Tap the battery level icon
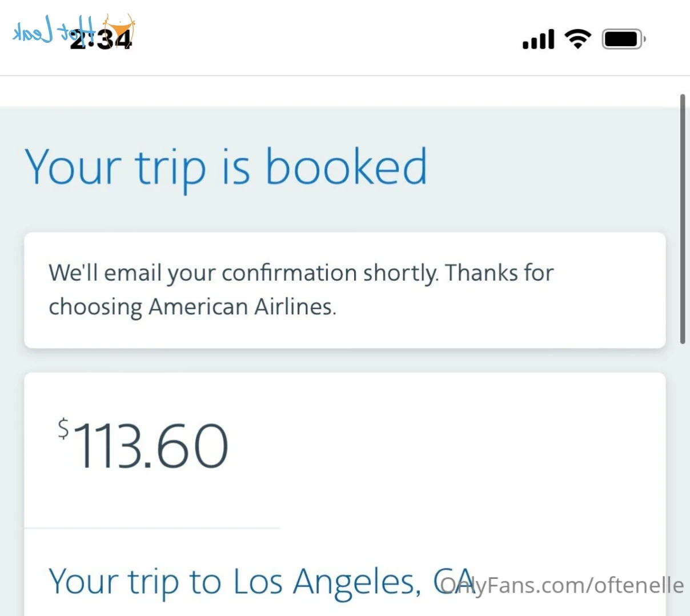This screenshot has width=690, height=616. [623, 39]
